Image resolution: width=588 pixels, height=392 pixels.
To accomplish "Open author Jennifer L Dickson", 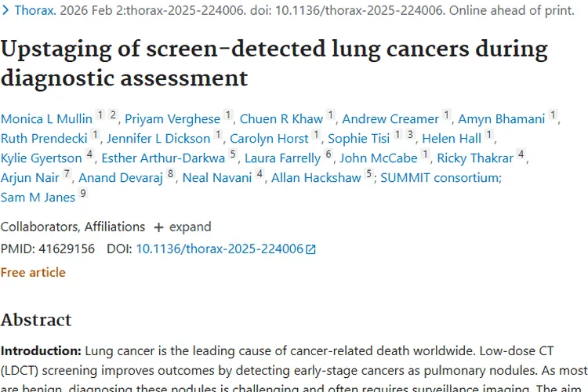I will [160, 139].
